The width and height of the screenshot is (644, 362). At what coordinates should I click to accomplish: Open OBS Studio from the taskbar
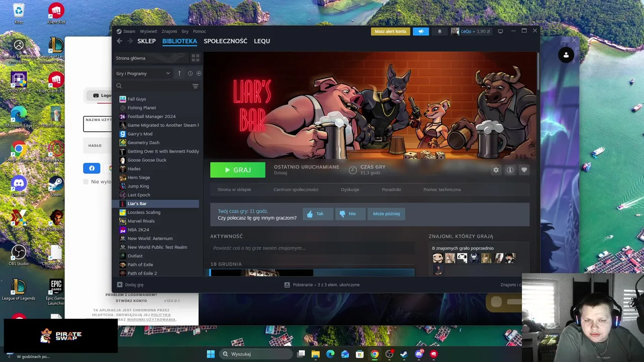389,354
